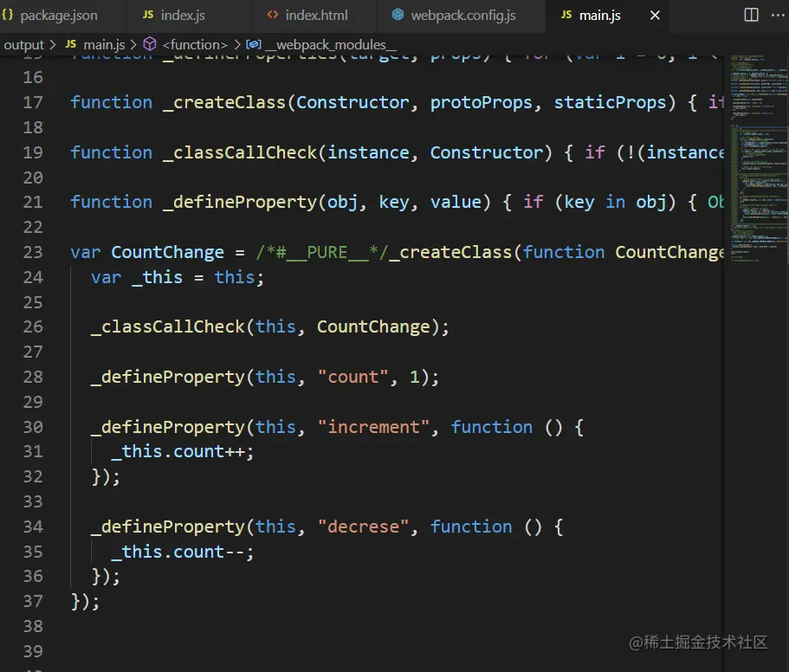Click line number 34 in the gutter
The width and height of the screenshot is (789, 672).
click(33, 527)
